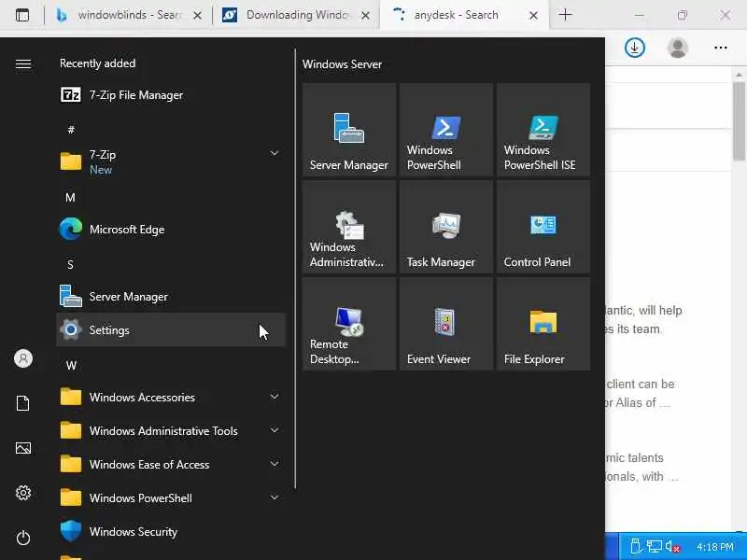This screenshot has height=560, width=747.
Task: Open Server Manager in the app list
Action: (171, 297)
